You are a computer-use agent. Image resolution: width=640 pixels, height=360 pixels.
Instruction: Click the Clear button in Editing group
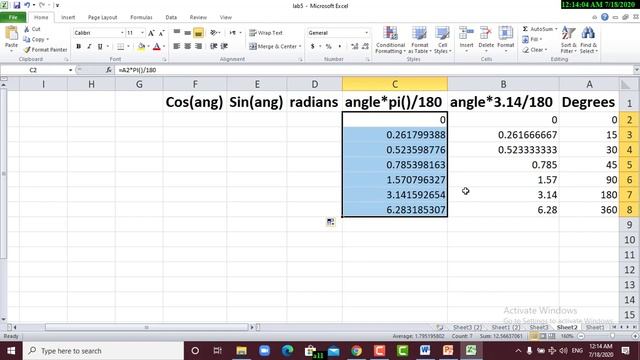point(535,50)
